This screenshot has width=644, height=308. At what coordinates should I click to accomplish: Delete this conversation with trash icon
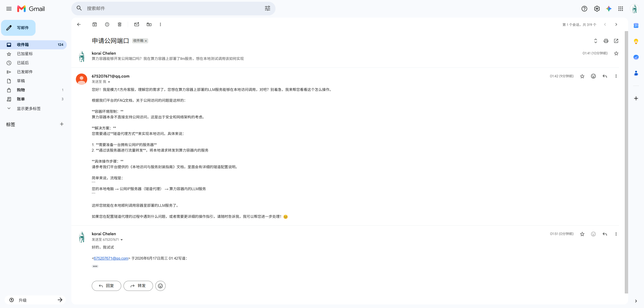pos(119,24)
